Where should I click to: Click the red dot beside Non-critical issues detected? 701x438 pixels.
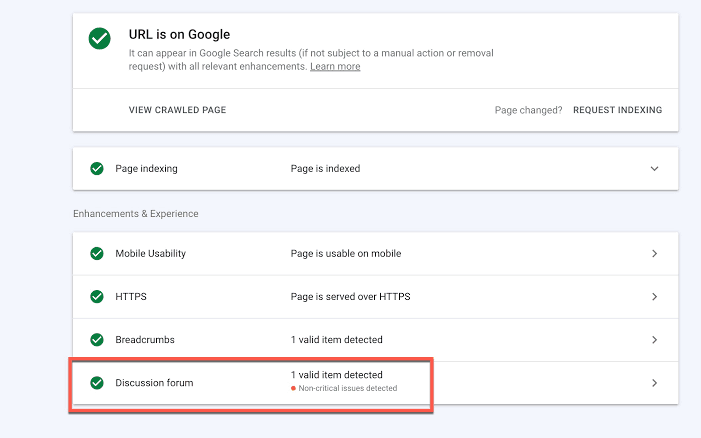tap(294, 388)
